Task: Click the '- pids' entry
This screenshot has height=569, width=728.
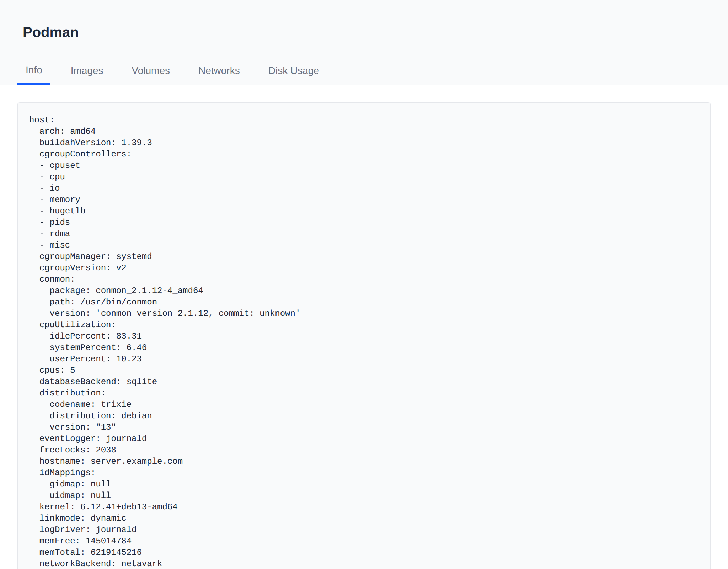Action: pyautogui.click(x=55, y=222)
